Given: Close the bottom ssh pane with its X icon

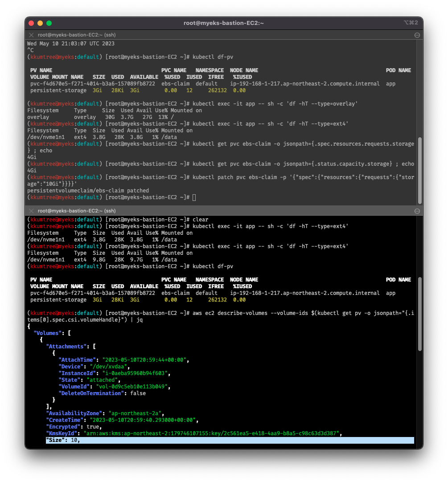Looking at the screenshot, I should (31, 211).
